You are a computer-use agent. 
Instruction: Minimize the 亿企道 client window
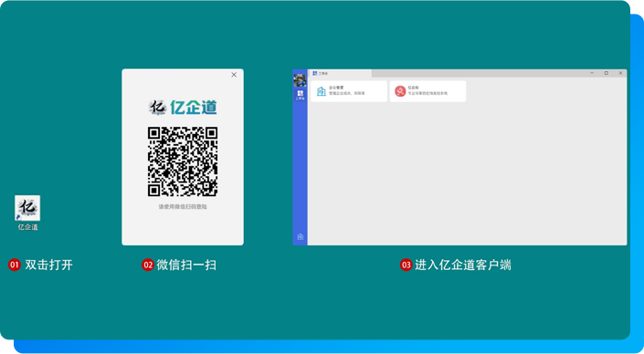point(592,73)
